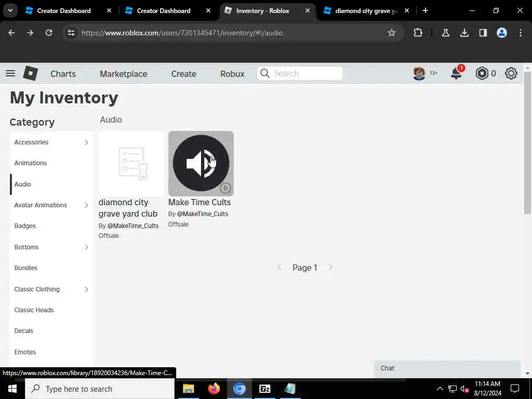
Task: Switch to the diamond city grave yard tab
Action: click(366, 11)
